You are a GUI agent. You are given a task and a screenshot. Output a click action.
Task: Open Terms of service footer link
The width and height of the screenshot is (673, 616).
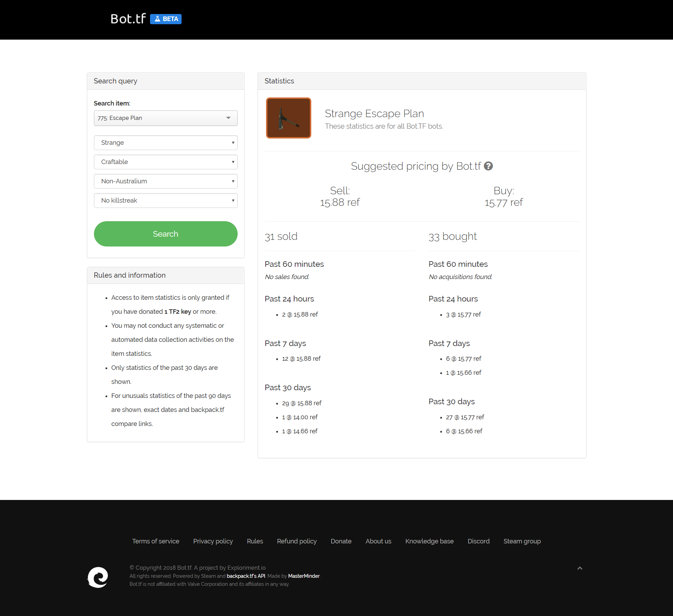click(156, 541)
